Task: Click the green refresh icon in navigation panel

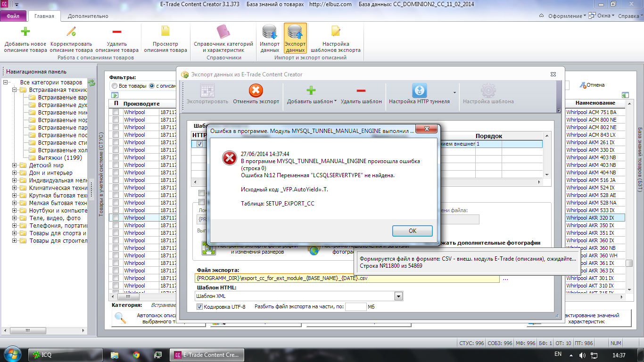Action: coord(91,82)
